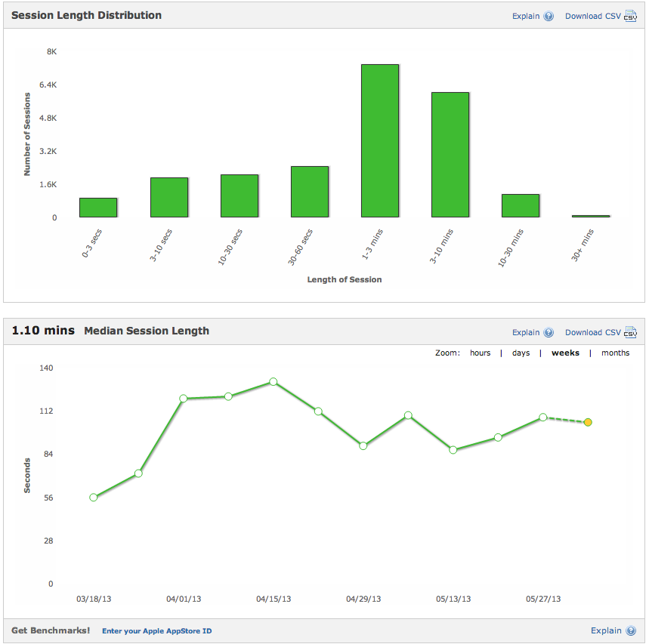Click the 30-60 secs bar
This screenshot has width=649, height=644.
click(x=310, y=193)
